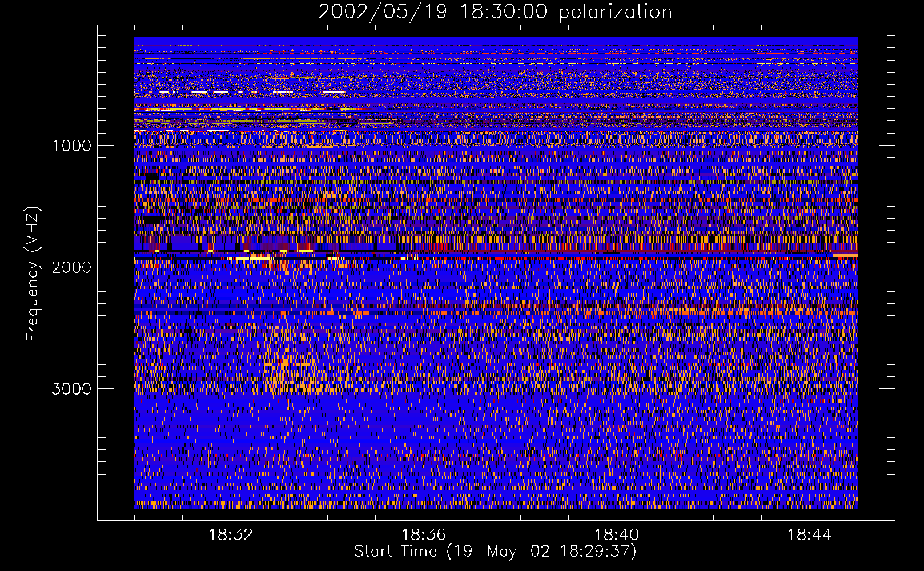
Task: Click the 'Start Time (19-May-02 18:29:37)' axis label
Action: click(x=495, y=552)
